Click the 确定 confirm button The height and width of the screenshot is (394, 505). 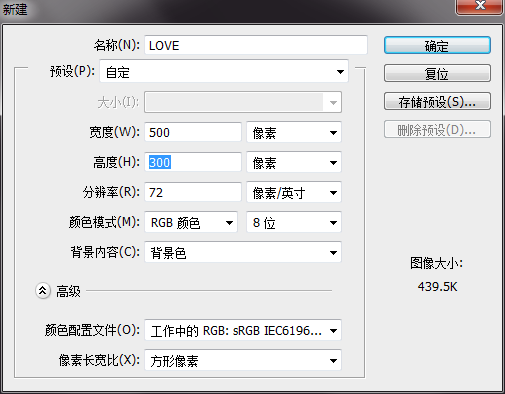(437, 45)
